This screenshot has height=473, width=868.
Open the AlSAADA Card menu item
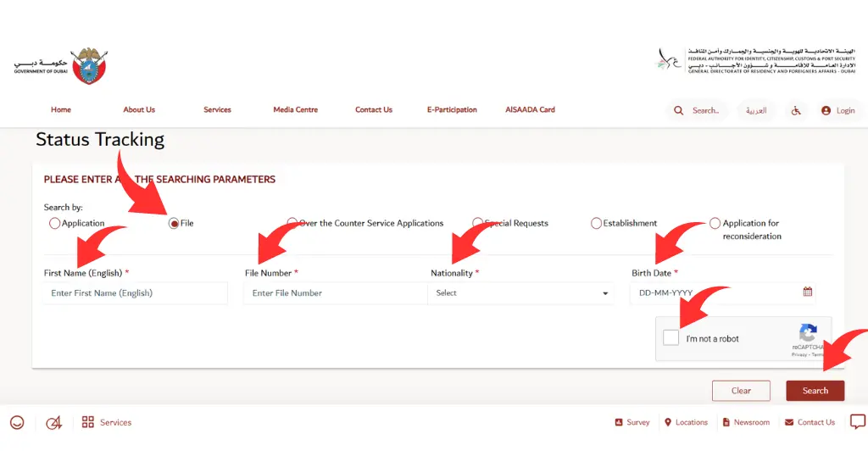530,109
